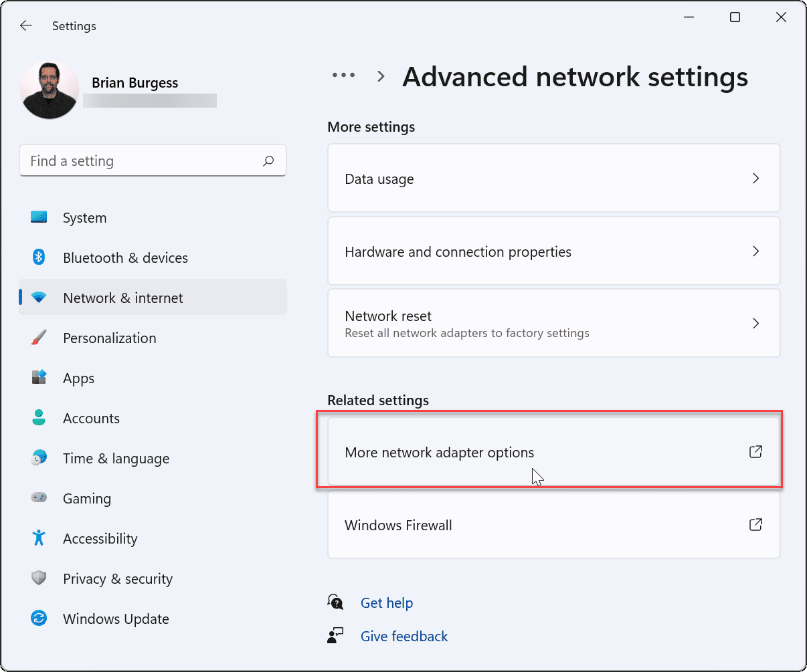The height and width of the screenshot is (672, 807).
Task: Open the breadcrumb ellipsis menu
Action: coord(343,75)
